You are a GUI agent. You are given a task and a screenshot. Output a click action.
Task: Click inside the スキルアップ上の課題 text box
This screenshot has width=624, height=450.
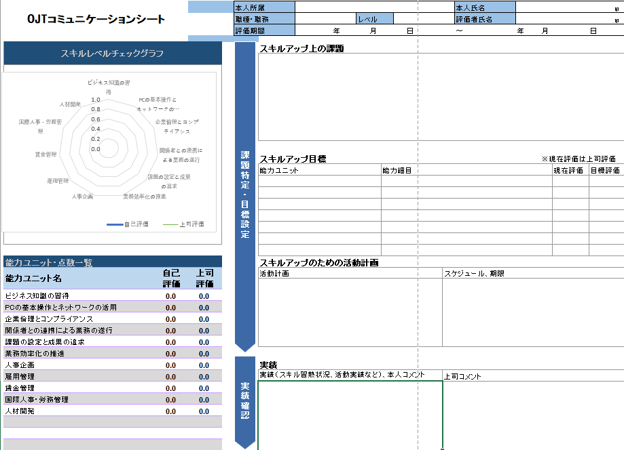pos(441,97)
